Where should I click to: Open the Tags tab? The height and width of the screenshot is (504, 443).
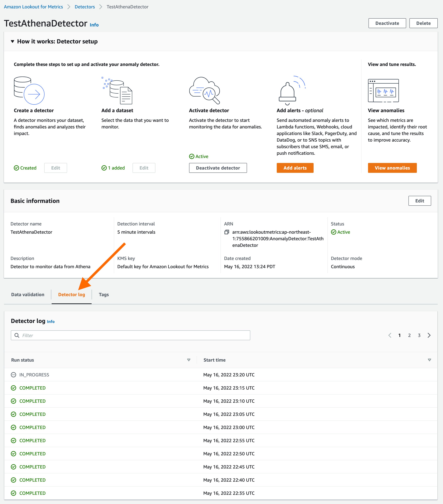pyautogui.click(x=104, y=295)
